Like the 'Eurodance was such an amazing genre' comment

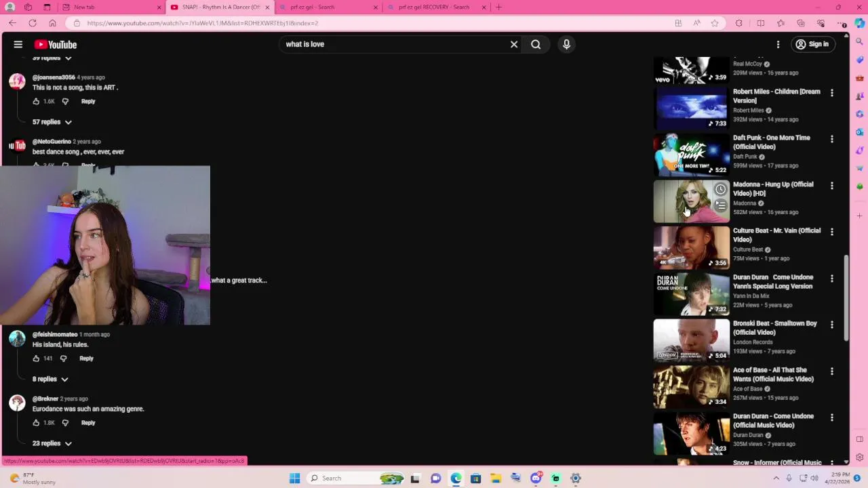[36, 423]
